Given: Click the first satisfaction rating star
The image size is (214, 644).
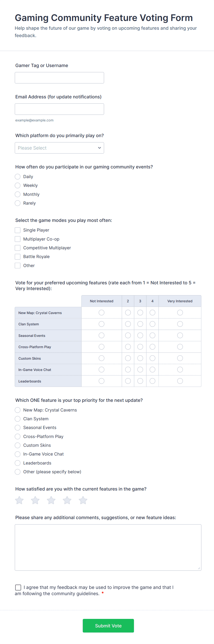Looking at the screenshot, I should coord(19,500).
